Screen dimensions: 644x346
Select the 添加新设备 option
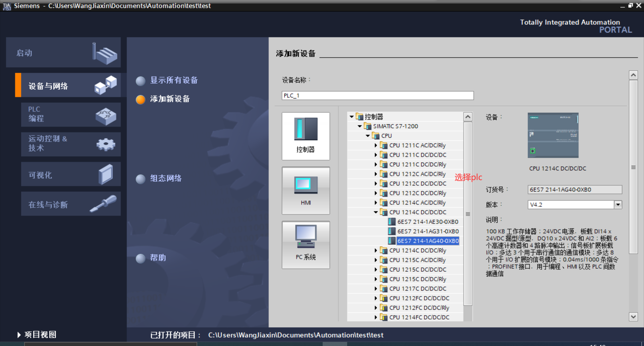click(170, 99)
